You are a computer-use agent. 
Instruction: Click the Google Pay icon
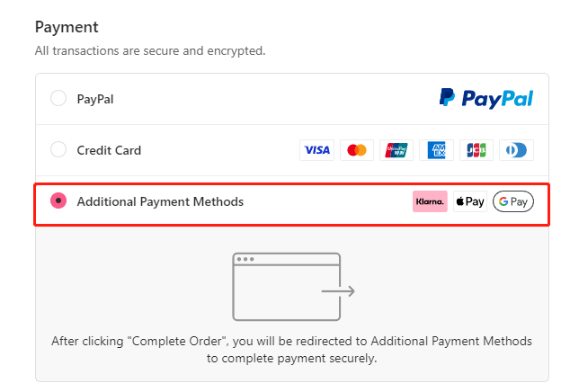(x=513, y=201)
